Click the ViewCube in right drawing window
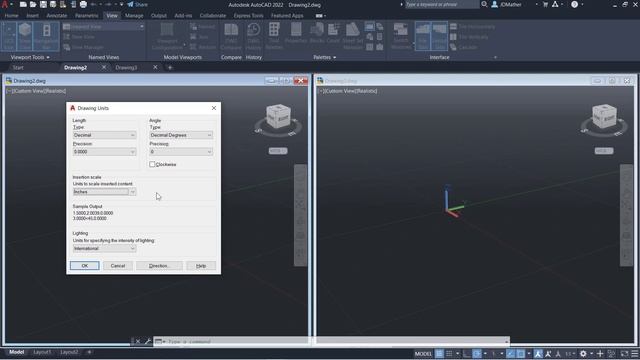 point(604,117)
